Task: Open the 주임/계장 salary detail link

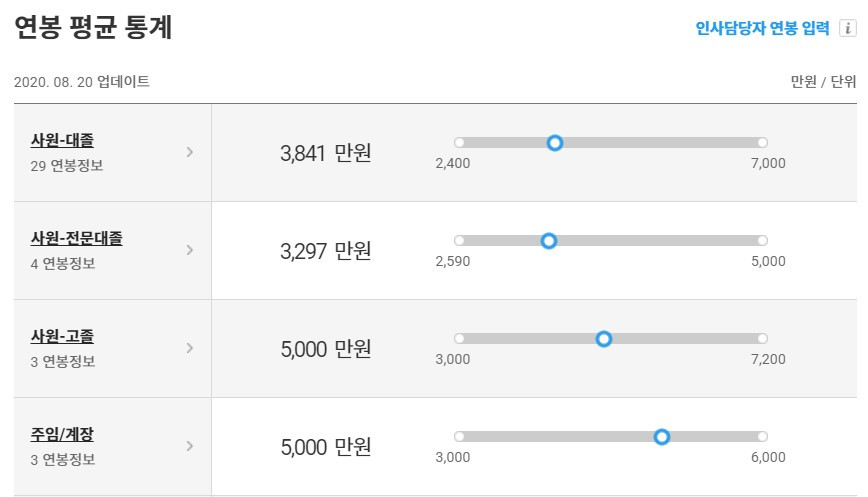Action: 62,434
